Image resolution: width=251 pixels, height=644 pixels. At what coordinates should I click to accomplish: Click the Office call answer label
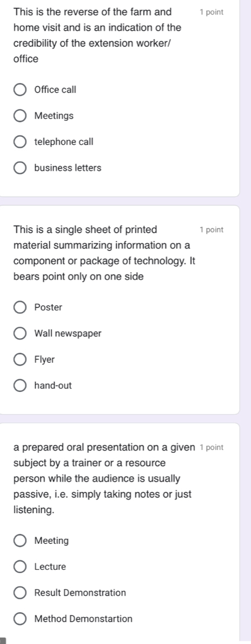tap(55, 90)
